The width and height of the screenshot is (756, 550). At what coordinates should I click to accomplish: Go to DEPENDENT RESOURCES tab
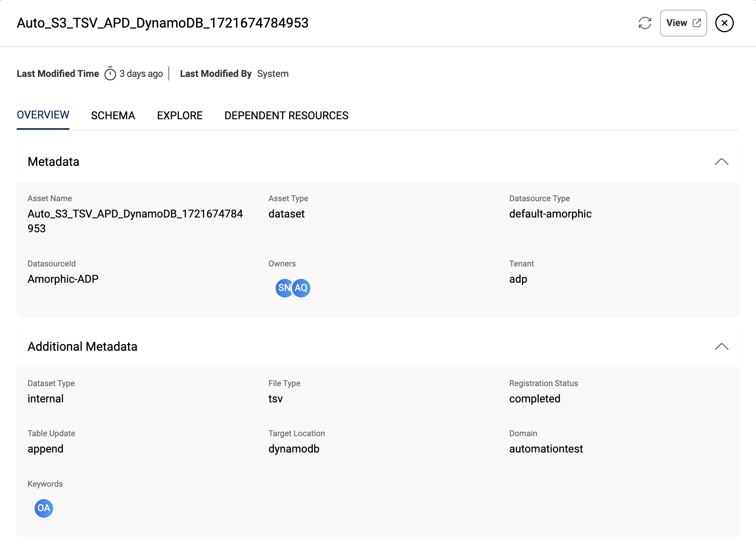click(x=286, y=115)
